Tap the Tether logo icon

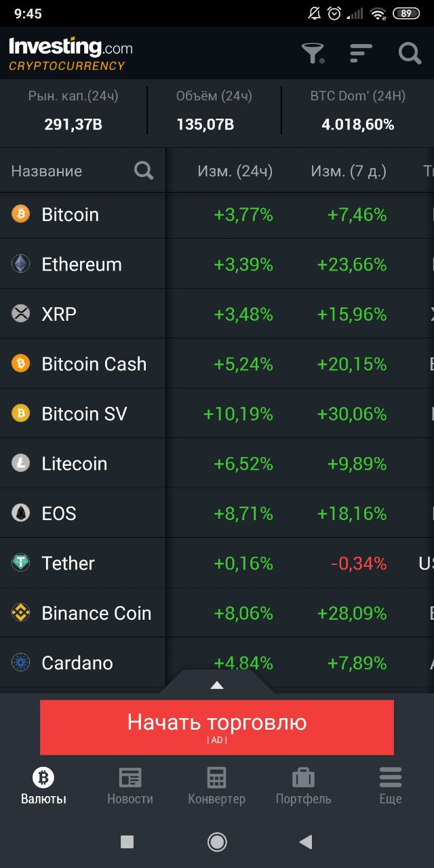pos(21,563)
